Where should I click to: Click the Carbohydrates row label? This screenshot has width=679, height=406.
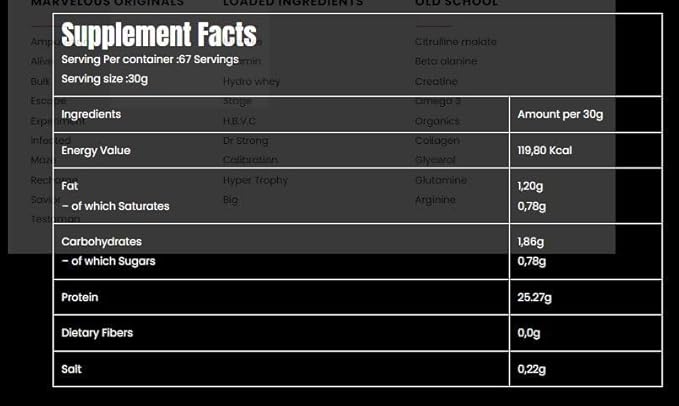click(101, 242)
